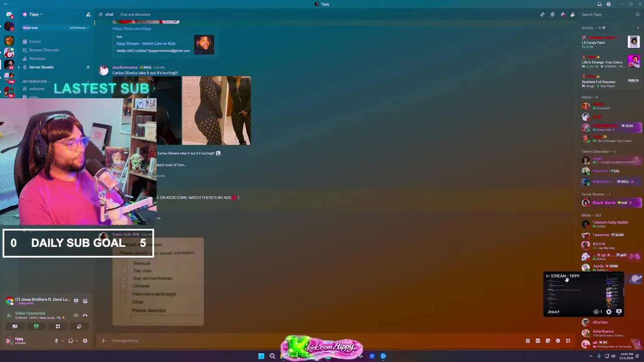Select the welcome channel
This screenshot has height=362, width=644.
37,89
